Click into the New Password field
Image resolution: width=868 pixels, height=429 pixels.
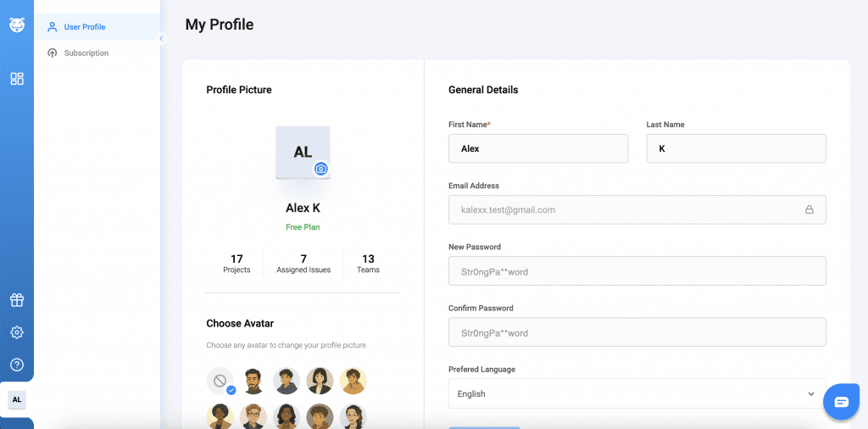point(636,271)
